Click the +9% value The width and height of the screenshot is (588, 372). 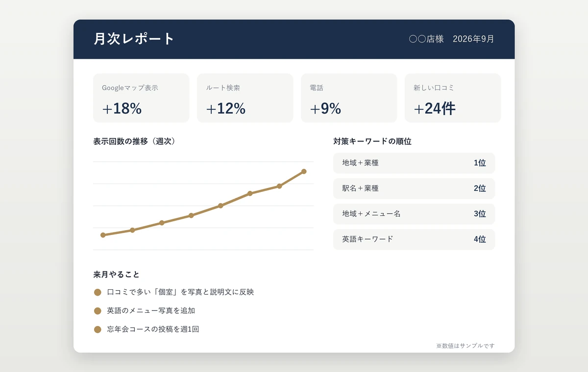[325, 109]
